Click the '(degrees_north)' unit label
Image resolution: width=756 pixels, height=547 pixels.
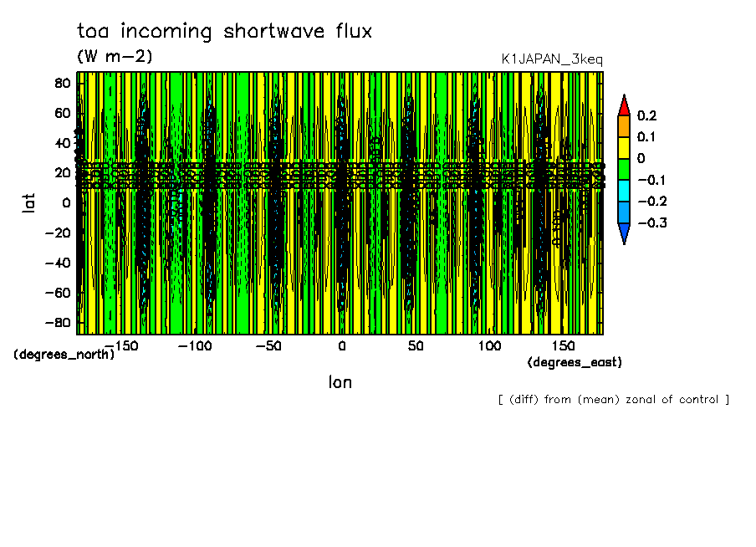pos(64,354)
